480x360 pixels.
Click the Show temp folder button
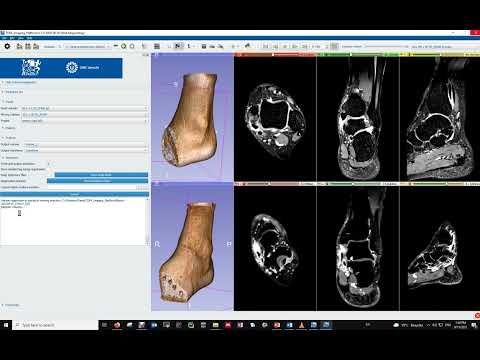pyautogui.click(x=101, y=175)
